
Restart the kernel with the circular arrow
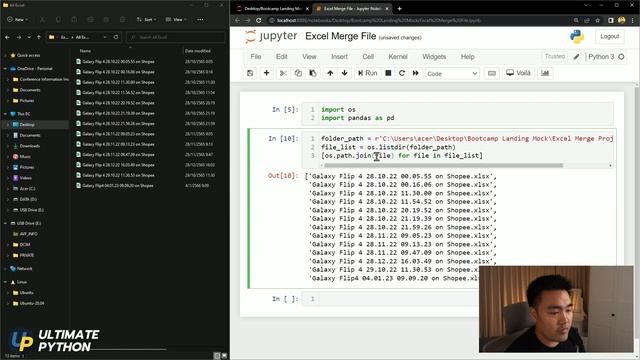click(402, 73)
